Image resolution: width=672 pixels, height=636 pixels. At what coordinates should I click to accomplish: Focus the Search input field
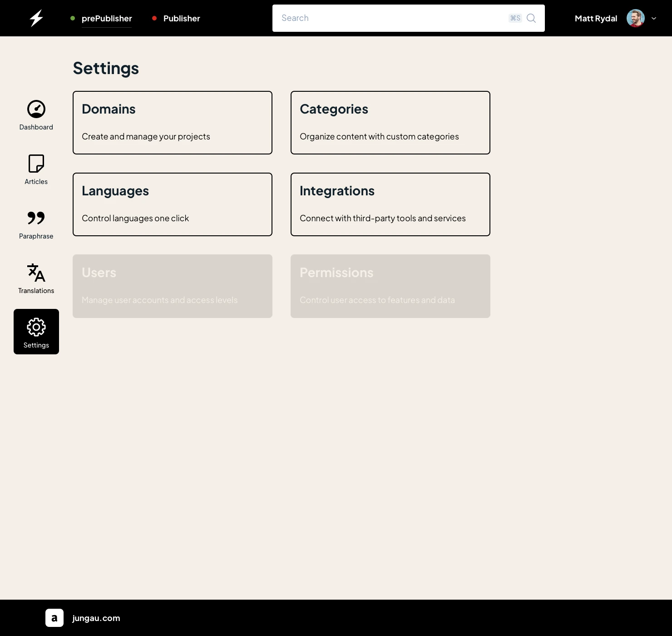[x=390, y=18]
